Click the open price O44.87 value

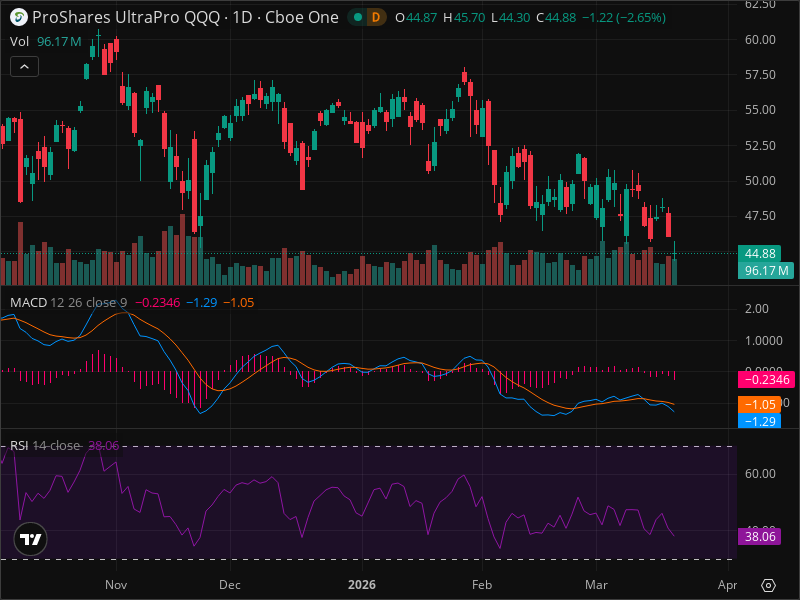point(416,18)
